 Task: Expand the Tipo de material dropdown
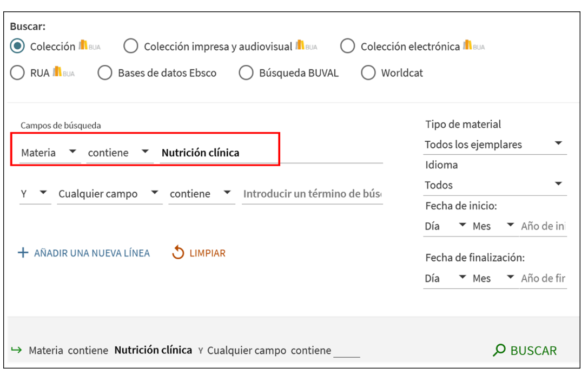(x=494, y=144)
